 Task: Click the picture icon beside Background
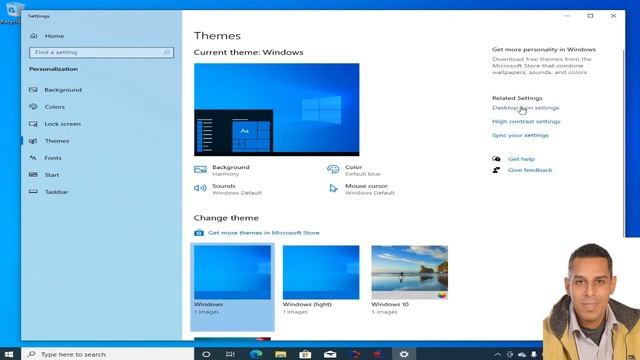(x=200, y=169)
